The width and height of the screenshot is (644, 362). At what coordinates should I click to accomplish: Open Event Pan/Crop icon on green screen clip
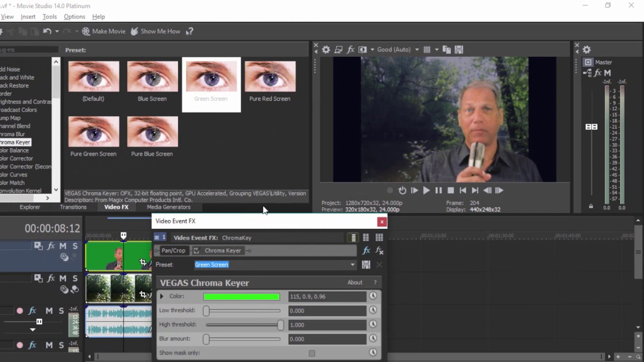[x=143, y=262]
